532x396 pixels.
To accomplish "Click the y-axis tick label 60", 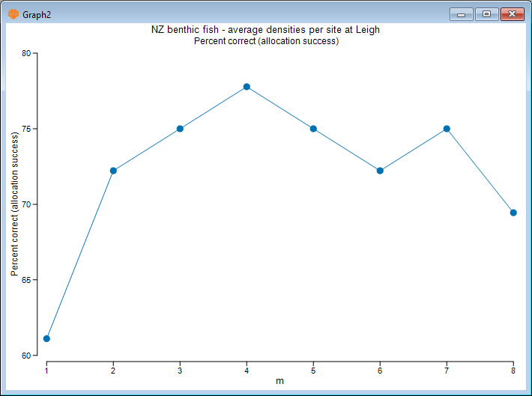I will [26, 356].
